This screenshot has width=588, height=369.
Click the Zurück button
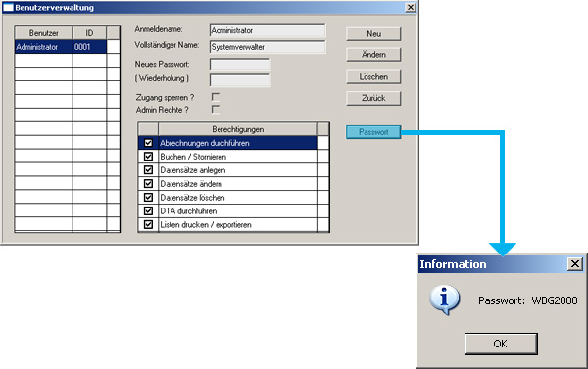pyautogui.click(x=373, y=98)
